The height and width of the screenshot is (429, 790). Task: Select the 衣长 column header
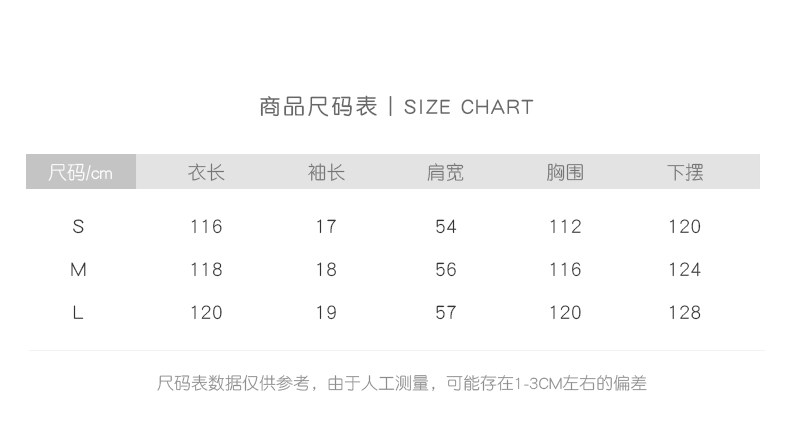tap(206, 173)
